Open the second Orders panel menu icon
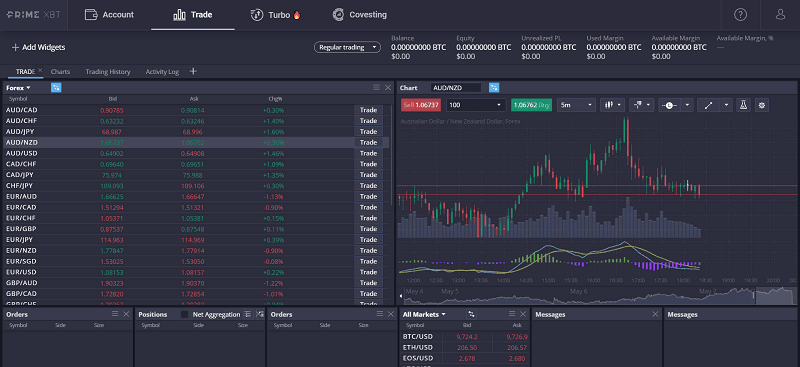Image resolution: width=800 pixels, height=367 pixels. [379, 314]
